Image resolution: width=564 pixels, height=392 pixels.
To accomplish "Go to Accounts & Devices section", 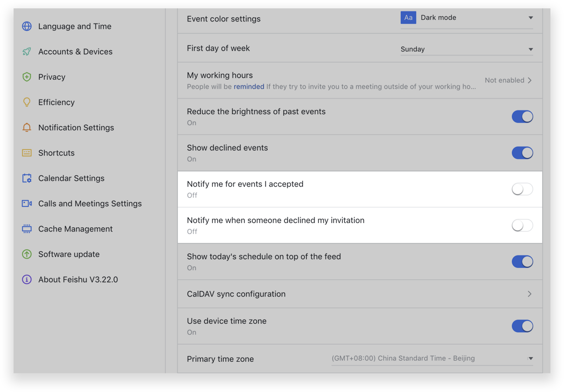I will (75, 52).
